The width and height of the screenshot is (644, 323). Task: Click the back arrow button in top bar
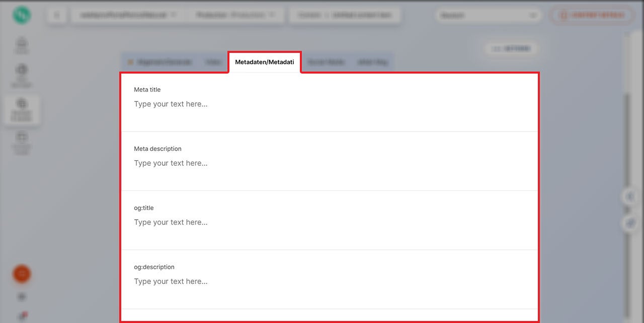coord(57,15)
